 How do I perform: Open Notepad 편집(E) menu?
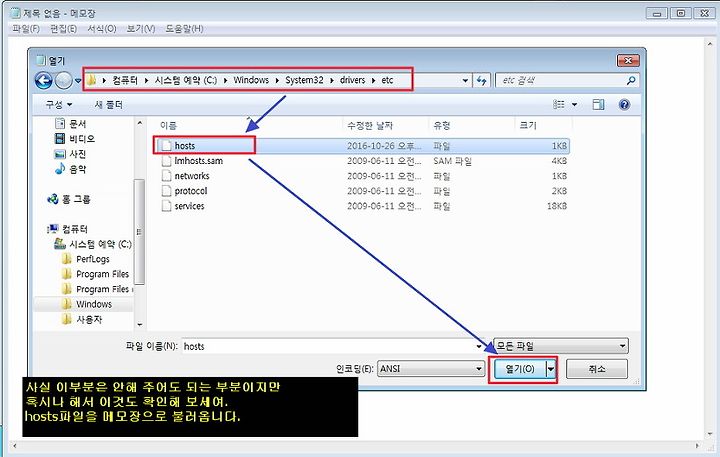click(63, 28)
